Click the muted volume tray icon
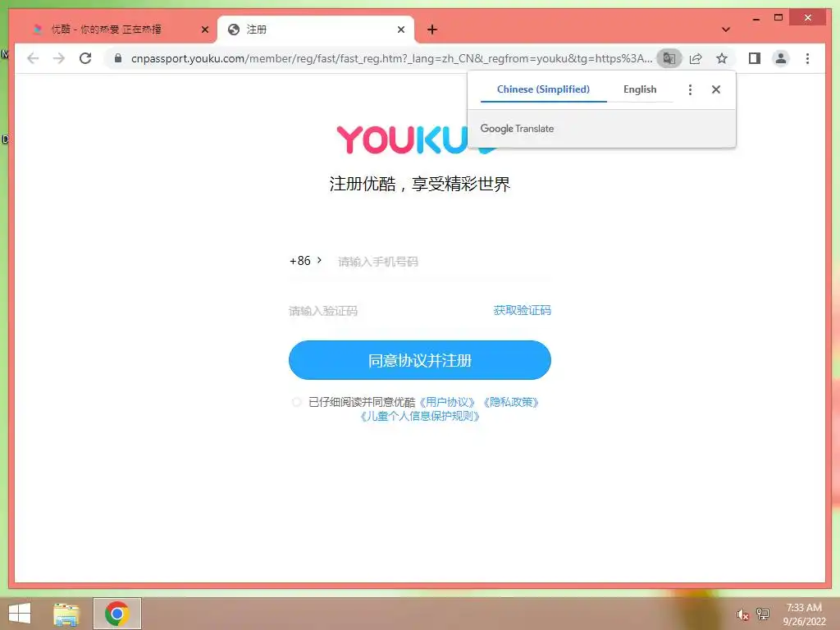 click(x=742, y=614)
